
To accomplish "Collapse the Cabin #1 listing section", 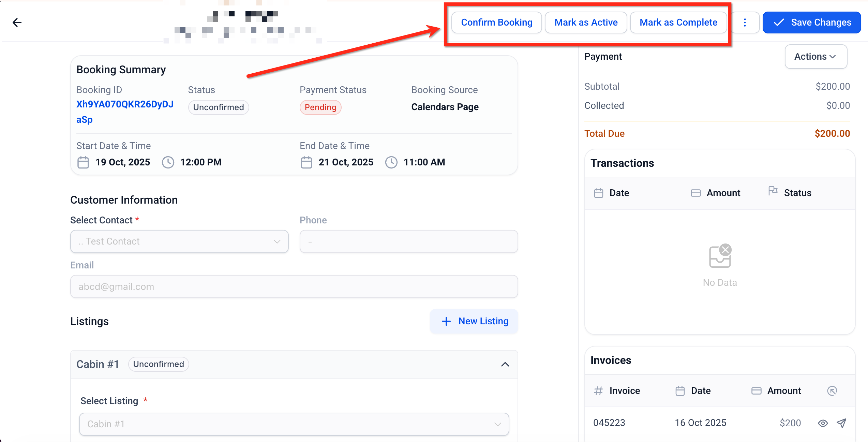I will tap(505, 364).
